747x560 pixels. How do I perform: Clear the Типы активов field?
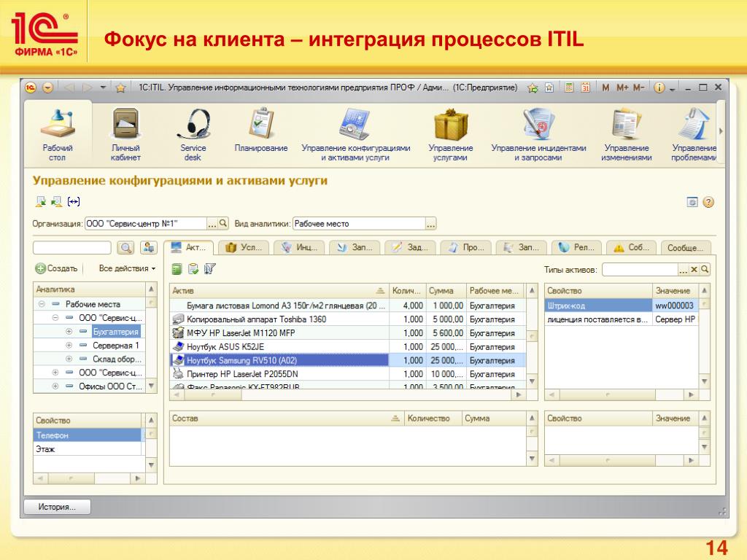pyautogui.click(x=694, y=270)
